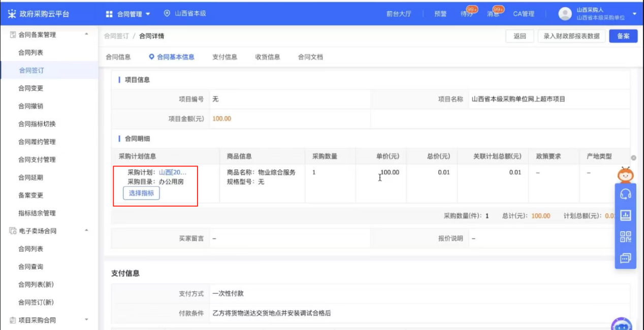
Task: Click the headset customer service icon
Action: 625,194
